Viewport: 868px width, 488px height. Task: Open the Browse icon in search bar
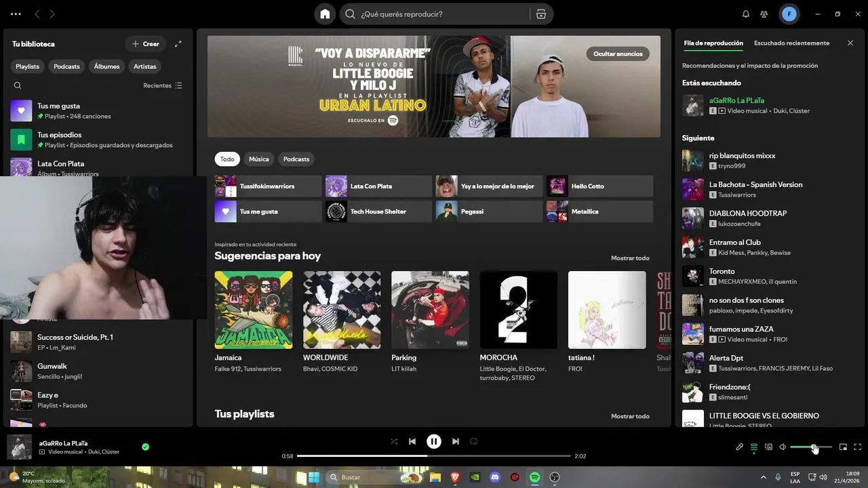tap(540, 14)
